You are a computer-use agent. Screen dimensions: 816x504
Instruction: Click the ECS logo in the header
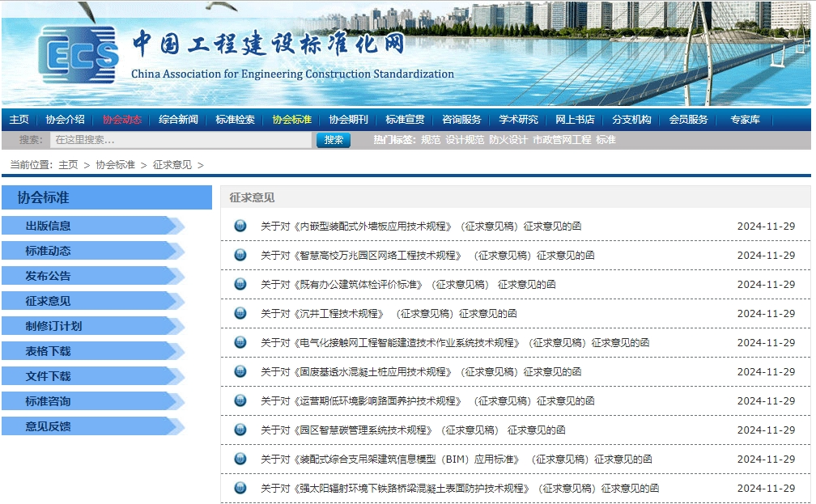pos(79,54)
